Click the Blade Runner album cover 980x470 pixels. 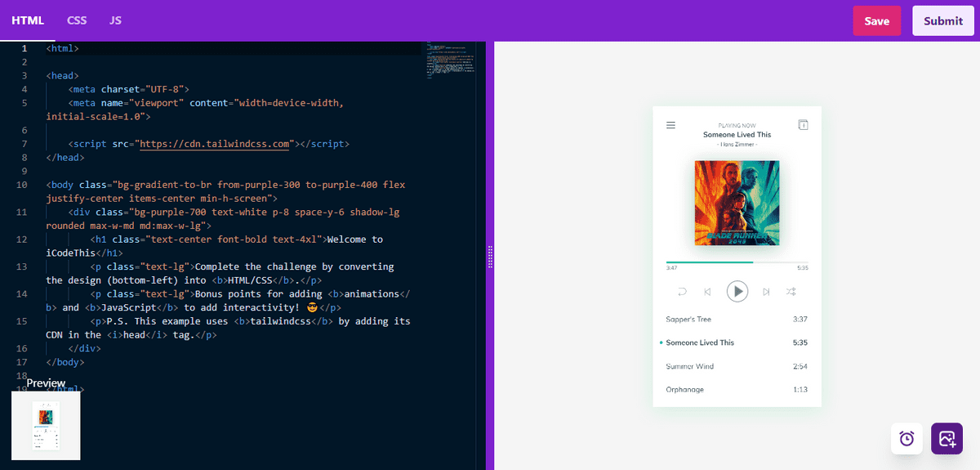[737, 203]
